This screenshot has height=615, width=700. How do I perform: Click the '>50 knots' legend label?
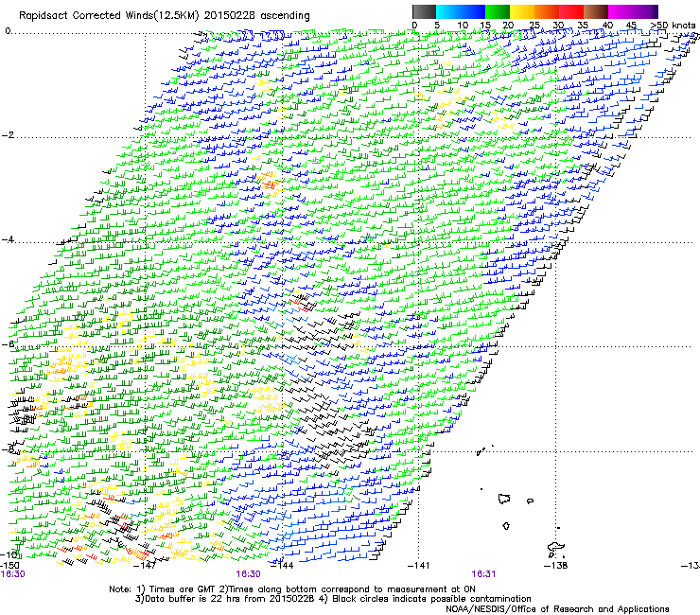[x=673, y=26]
